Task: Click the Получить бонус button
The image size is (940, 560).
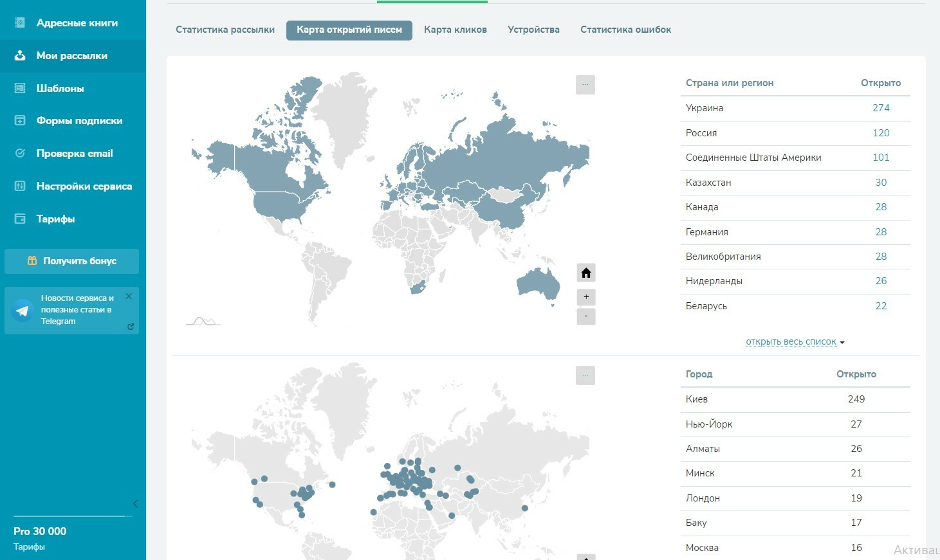Action: 71,261
